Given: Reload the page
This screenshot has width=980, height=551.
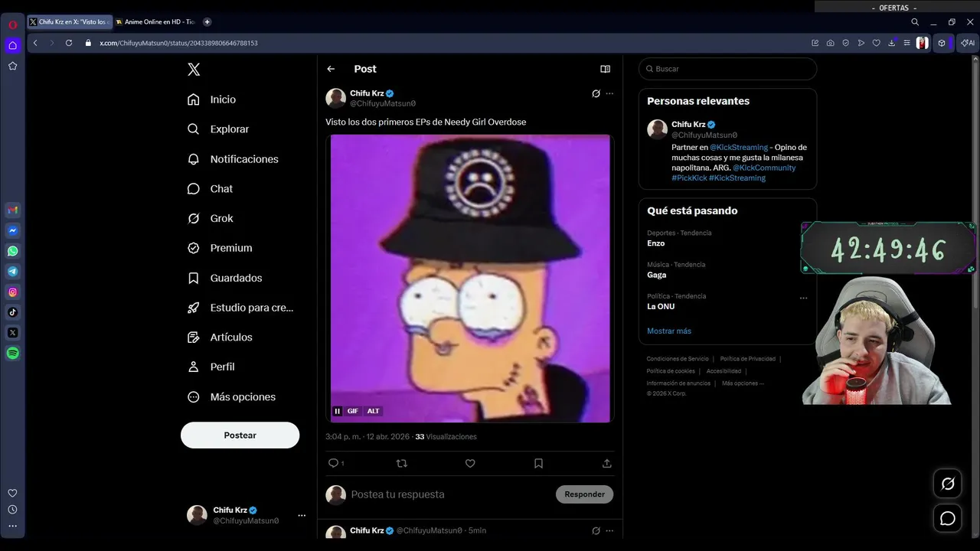Looking at the screenshot, I should 69,43.
